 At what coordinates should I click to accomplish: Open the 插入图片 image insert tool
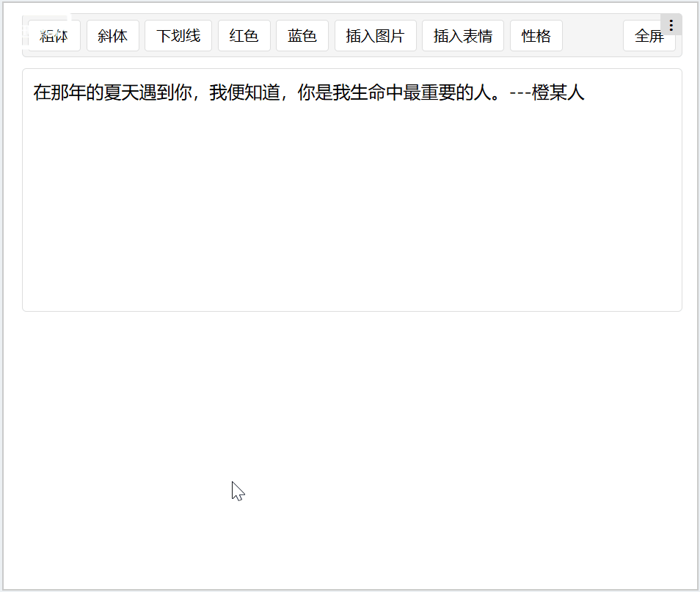click(375, 35)
